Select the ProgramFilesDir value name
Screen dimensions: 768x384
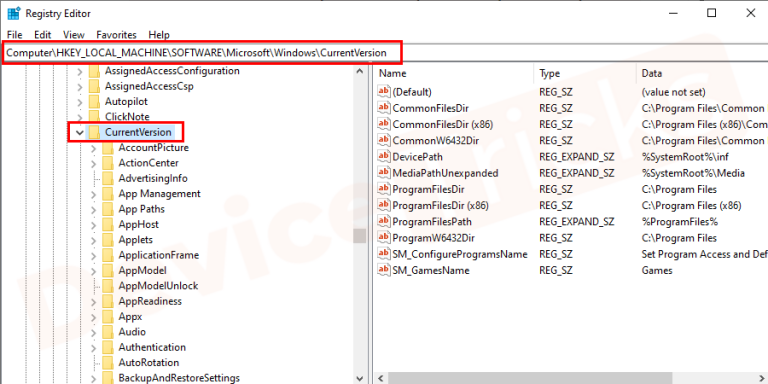(x=428, y=189)
